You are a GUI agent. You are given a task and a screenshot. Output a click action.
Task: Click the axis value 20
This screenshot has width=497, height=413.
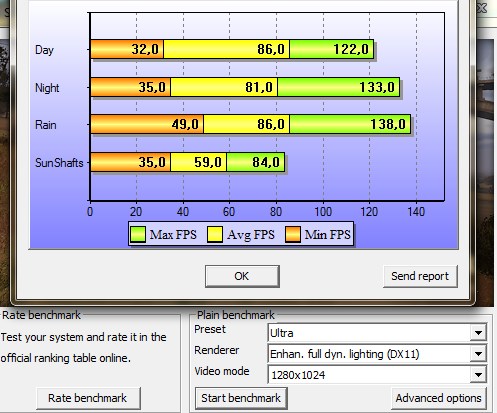click(136, 212)
